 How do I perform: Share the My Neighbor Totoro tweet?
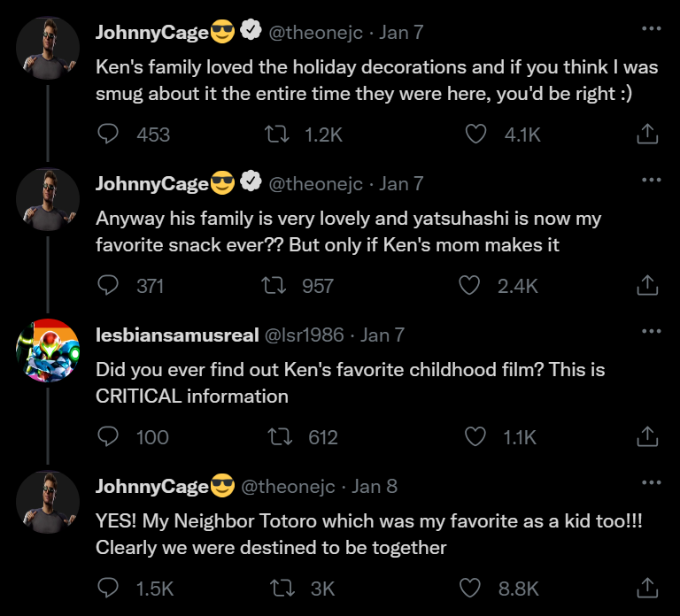[647, 589]
